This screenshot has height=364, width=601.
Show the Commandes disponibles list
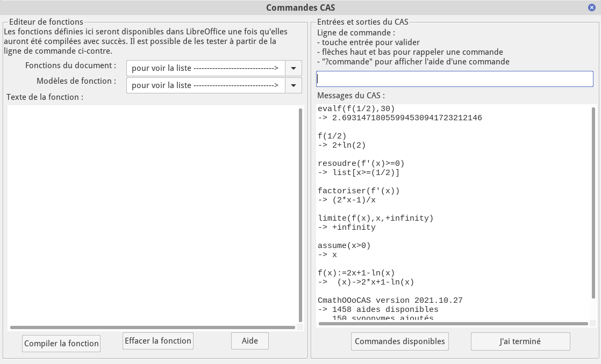[399, 341]
